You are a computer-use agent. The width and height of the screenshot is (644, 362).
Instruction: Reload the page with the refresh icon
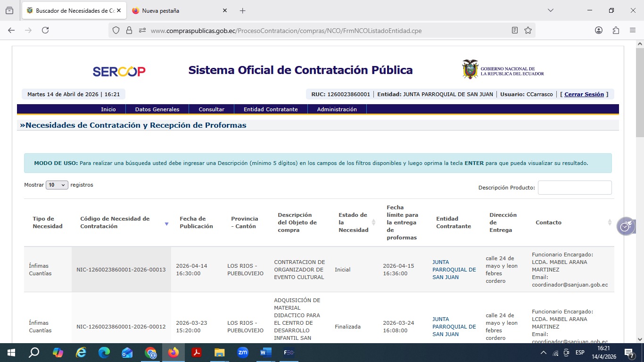[45, 30]
